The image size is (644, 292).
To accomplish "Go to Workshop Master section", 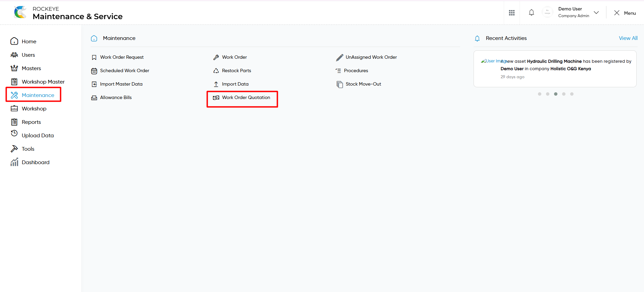I will click(x=43, y=82).
